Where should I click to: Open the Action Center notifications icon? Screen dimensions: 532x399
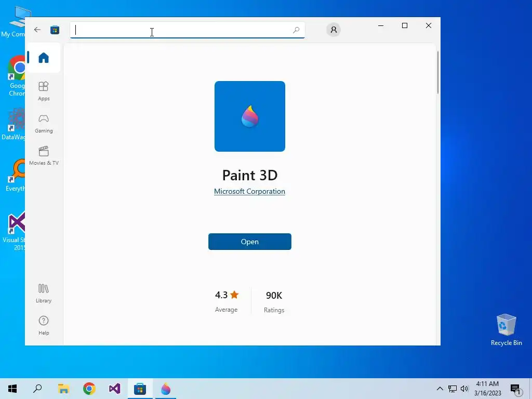coord(516,389)
